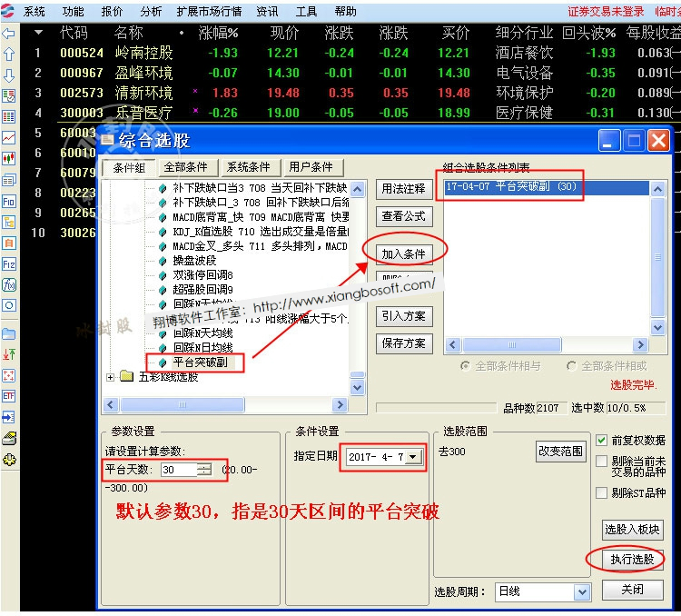Open the 报价 menu
The image size is (681, 616).
point(112,11)
